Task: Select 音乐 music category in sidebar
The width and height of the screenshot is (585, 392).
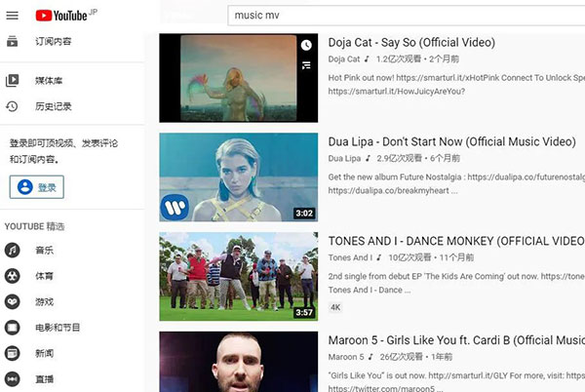Action: 44,251
